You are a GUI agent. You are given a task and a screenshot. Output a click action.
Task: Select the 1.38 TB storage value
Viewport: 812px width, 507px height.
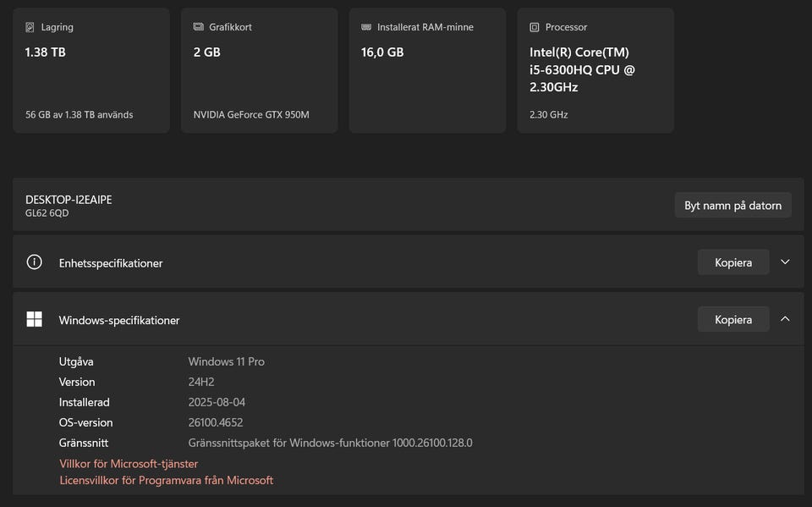46,52
